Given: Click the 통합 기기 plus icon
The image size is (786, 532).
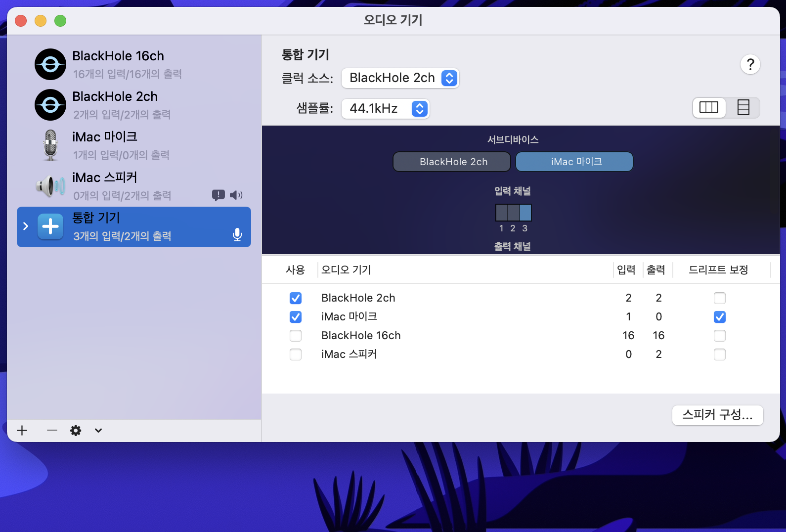Looking at the screenshot, I should click(50, 226).
